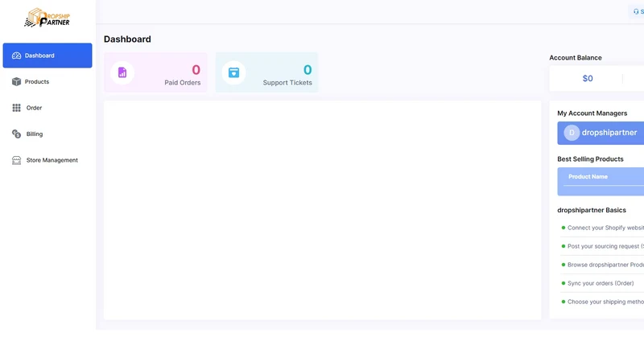This screenshot has height=362, width=644.
Task: Click the Paid Orders count 0
Action: click(196, 70)
